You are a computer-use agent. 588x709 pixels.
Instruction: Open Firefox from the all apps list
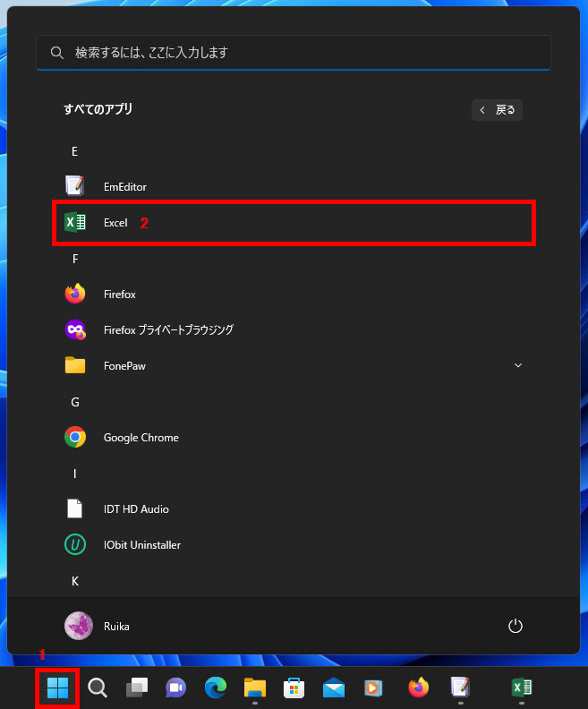[119, 295]
